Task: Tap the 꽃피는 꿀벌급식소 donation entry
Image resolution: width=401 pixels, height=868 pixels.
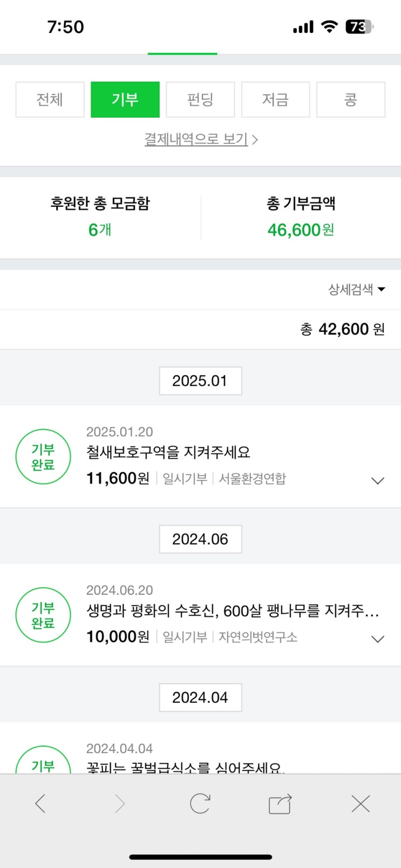Action: coord(185,767)
